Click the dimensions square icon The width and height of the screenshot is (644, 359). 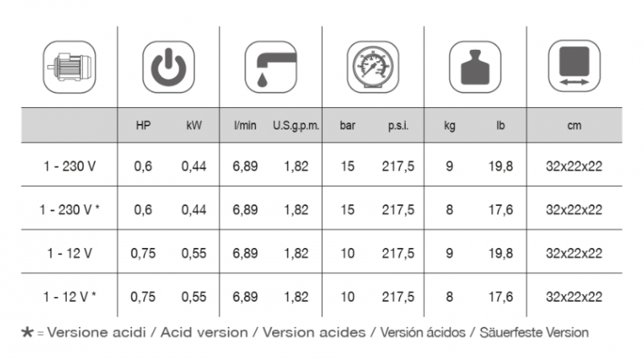coord(574,66)
